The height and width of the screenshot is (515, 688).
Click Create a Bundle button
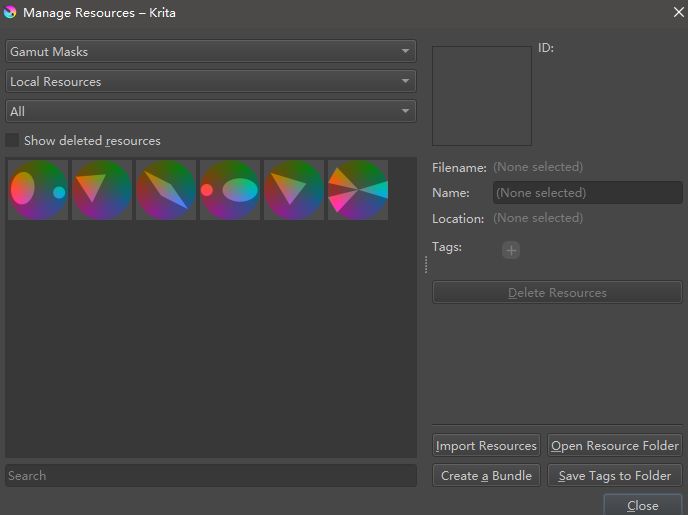click(486, 476)
